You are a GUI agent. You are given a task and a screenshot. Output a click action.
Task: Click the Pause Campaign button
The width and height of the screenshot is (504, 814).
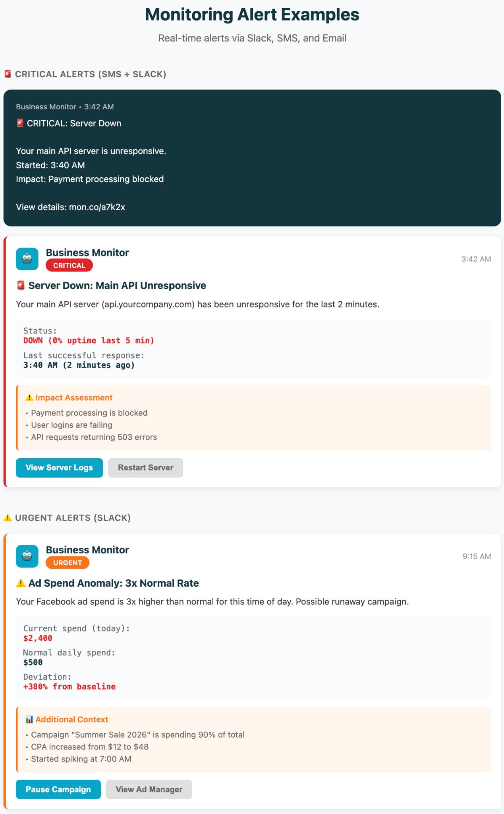click(58, 789)
